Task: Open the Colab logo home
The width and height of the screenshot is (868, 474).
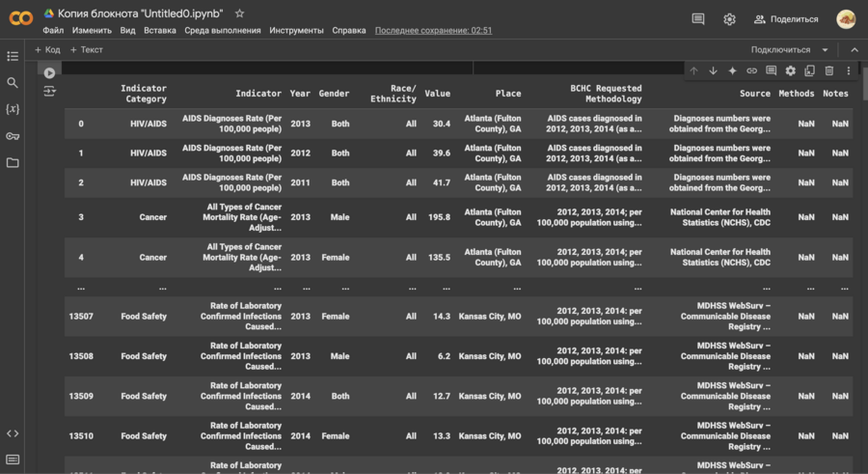Action: [21, 18]
